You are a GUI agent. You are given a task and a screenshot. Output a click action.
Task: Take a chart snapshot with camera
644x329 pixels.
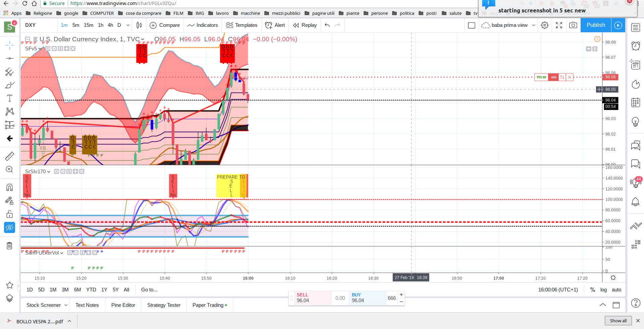tap(573, 25)
